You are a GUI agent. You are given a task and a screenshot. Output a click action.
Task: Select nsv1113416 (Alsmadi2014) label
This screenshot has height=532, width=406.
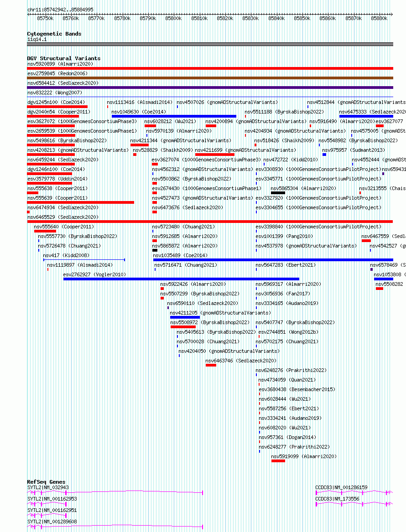click(140, 102)
